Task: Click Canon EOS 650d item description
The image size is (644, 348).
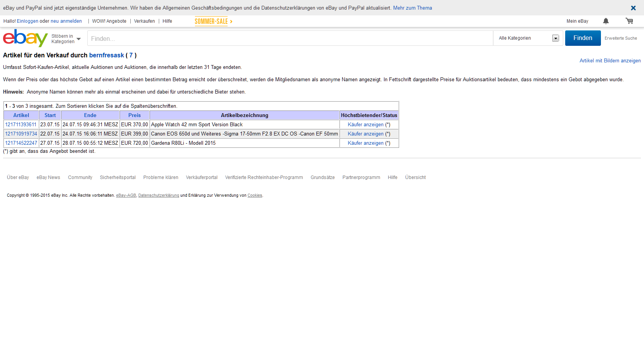Action: click(x=245, y=134)
